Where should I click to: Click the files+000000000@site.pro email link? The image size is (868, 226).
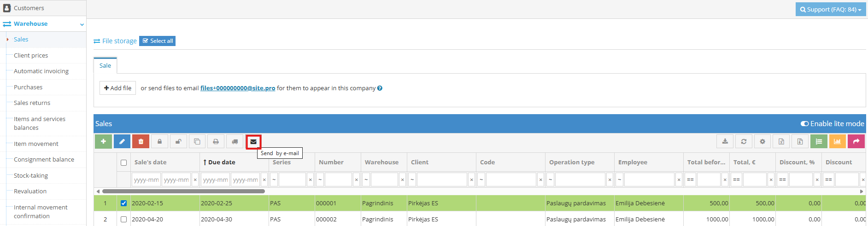237,88
